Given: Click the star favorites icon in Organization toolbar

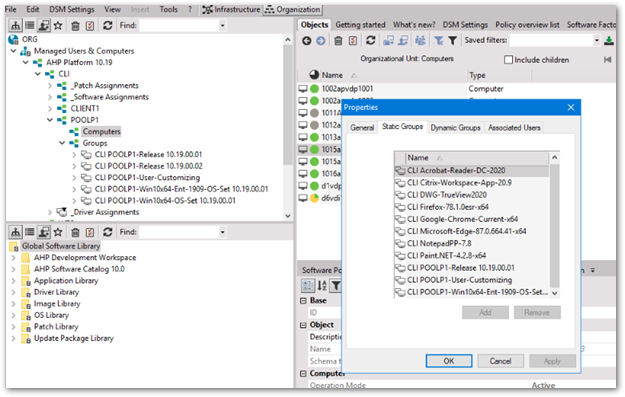Looking at the screenshot, I should (x=58, y=26).
